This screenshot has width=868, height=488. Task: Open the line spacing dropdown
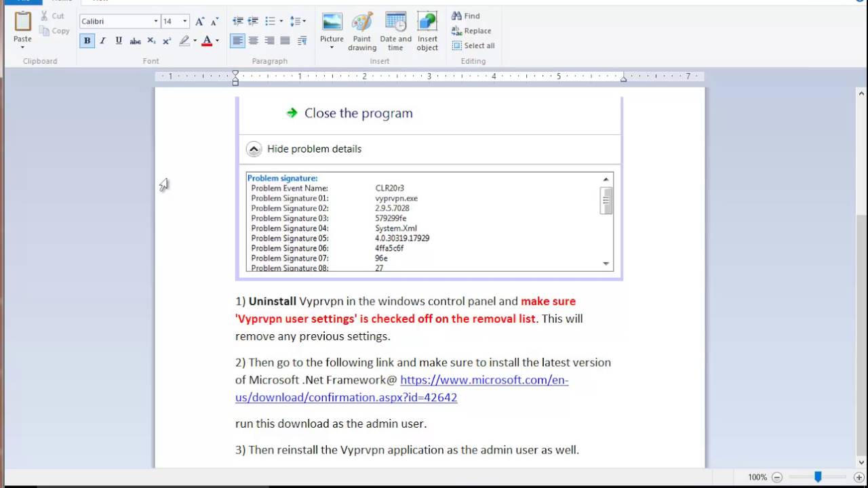(x=298, y=22)
